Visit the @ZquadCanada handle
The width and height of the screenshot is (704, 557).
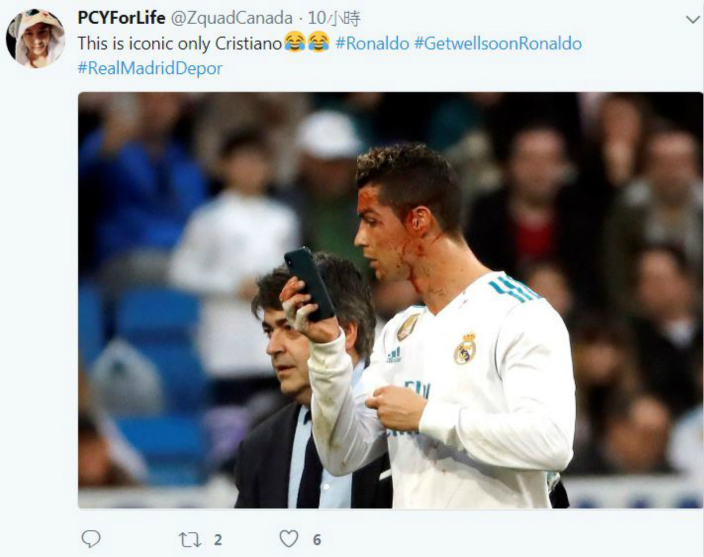pyautogui.click(x=232, y=18)
